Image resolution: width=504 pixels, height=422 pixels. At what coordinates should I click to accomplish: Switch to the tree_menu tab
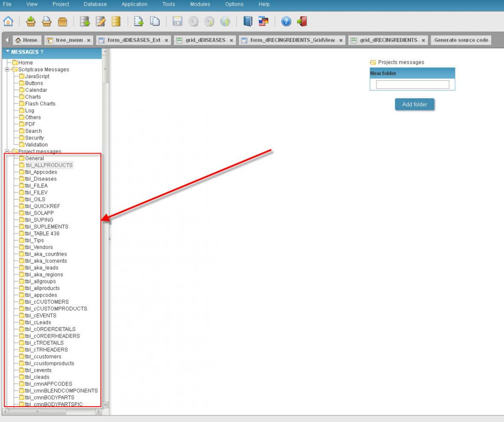69,40
